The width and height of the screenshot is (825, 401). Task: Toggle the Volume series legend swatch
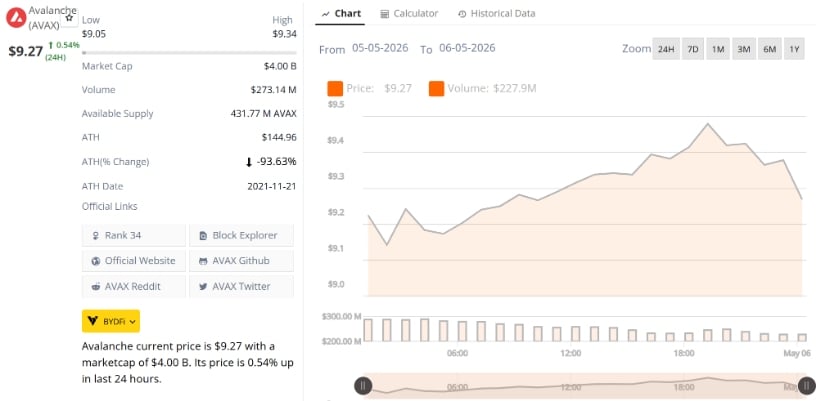point(436,88)
